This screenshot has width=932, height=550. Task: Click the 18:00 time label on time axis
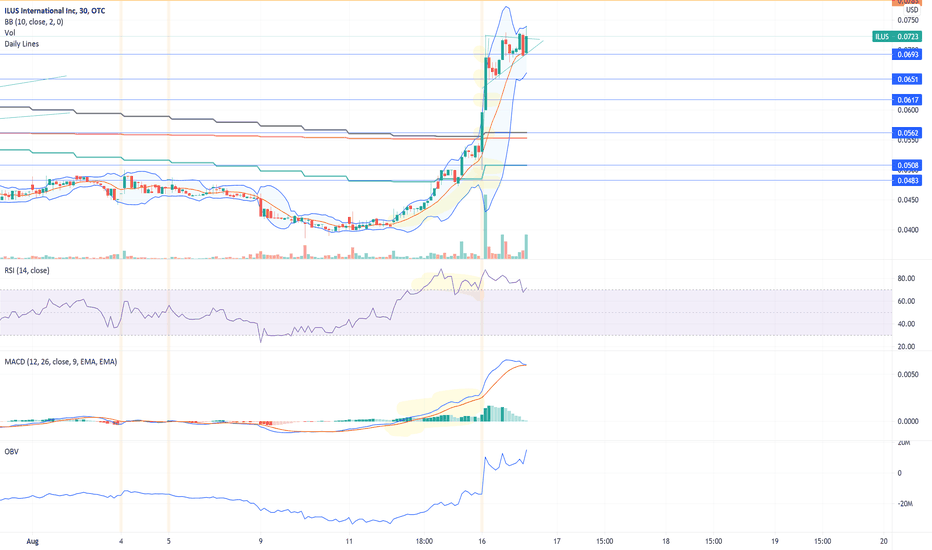(x=424, y=541)
